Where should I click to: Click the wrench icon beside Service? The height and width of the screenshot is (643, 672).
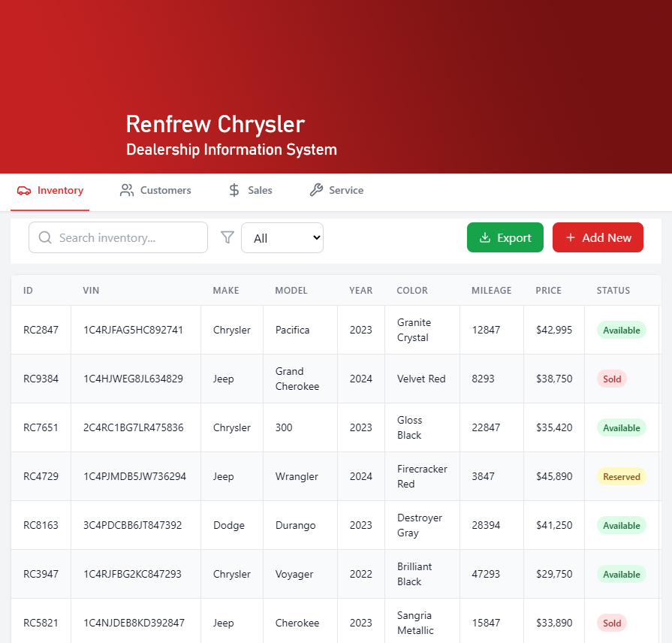tap(316, 190)
